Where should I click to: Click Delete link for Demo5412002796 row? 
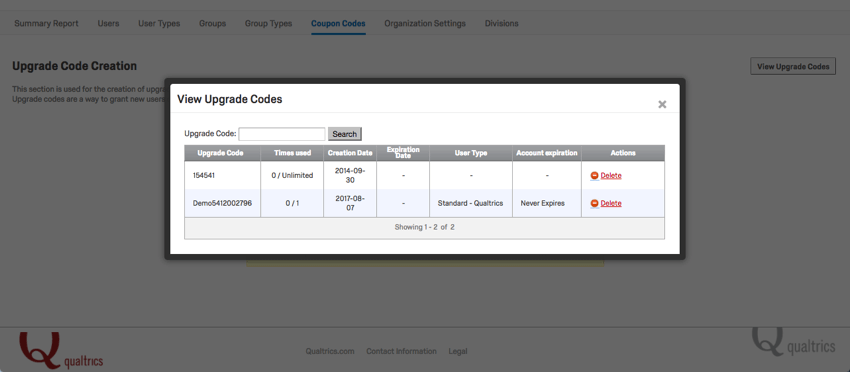tap(611, 203)
